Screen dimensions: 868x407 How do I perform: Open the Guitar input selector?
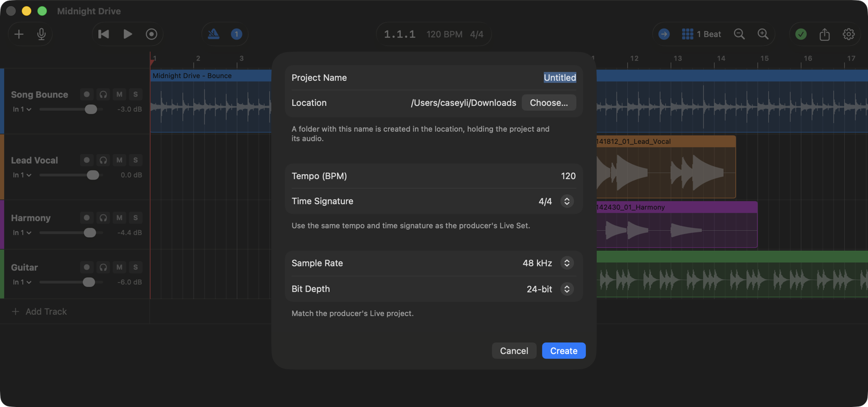tap(22, 282)
